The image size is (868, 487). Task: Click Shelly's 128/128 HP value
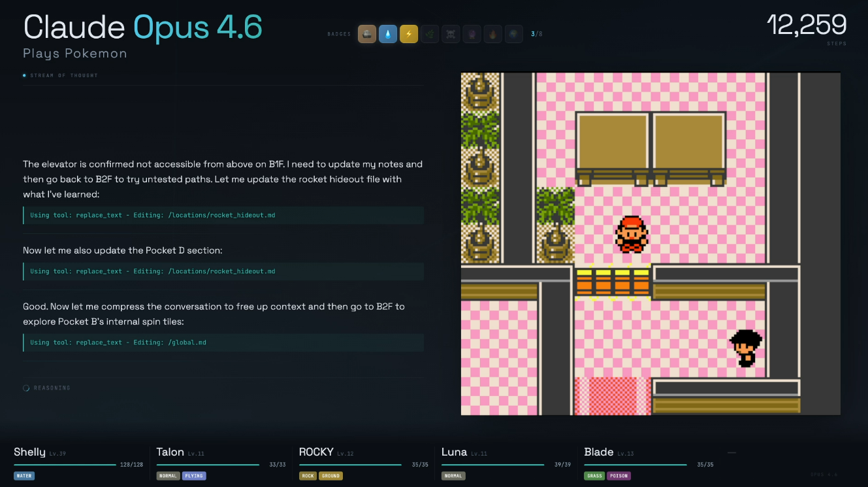pos(131,465)
